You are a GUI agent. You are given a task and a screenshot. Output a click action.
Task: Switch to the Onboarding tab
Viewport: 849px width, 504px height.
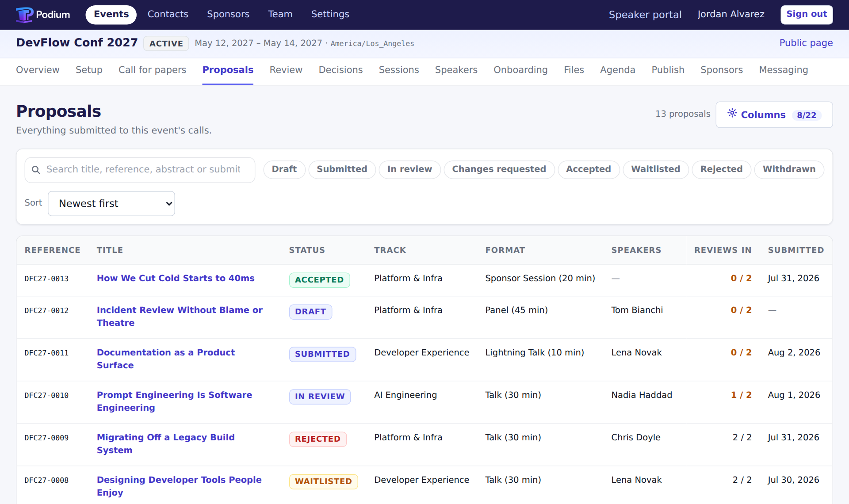(520, 70)
